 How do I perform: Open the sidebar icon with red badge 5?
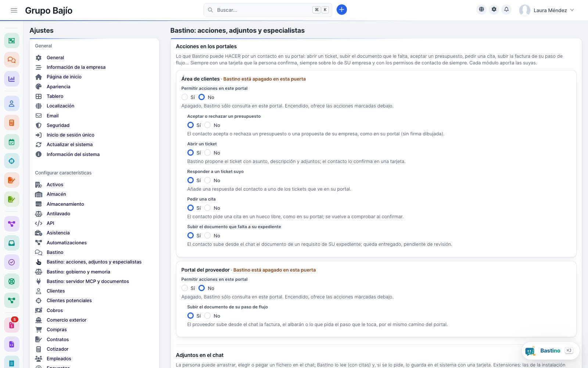(12, 325)
